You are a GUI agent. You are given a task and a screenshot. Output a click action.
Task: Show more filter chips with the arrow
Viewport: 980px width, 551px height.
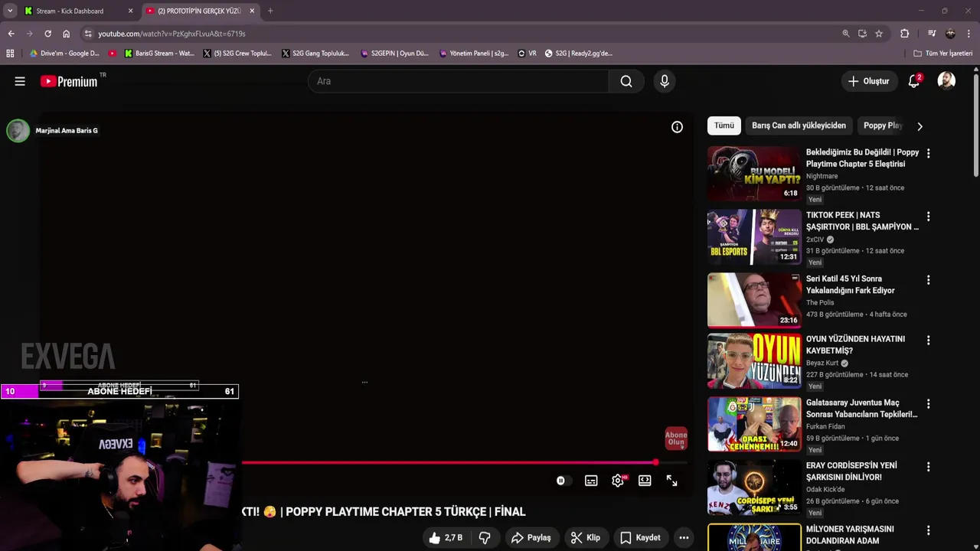[x=920, y=126]
